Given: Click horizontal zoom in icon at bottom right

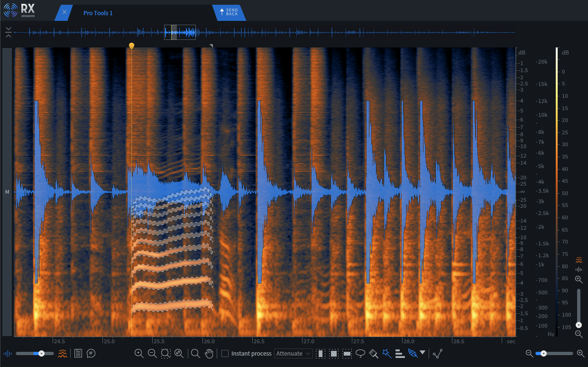Looking at the screenshot, I should (x=580, y=353).
